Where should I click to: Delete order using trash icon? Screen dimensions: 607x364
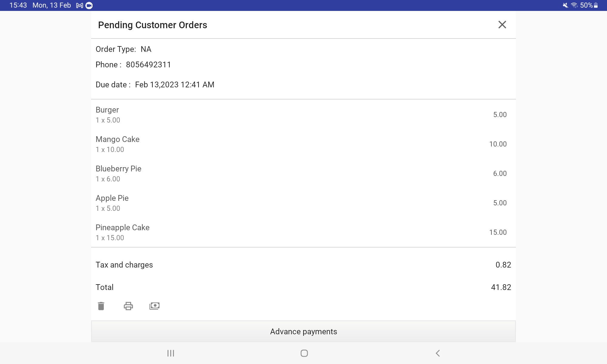click(101, 306)
